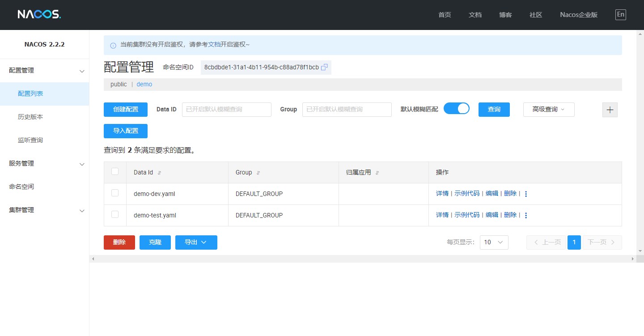644x336 pixels.
Task: Open 历史版本 in the sidebar
Action: click(45, 117)
